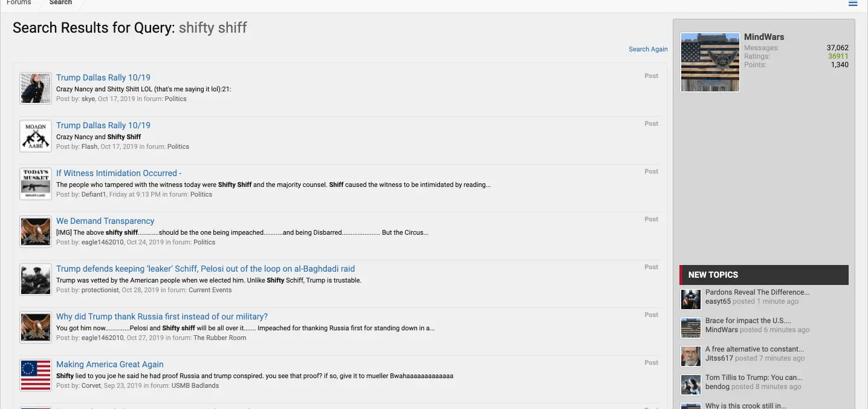Click easyt65's avatar in New Topics
This screenshot has width=868, height=409.
[x=691, y=299]
